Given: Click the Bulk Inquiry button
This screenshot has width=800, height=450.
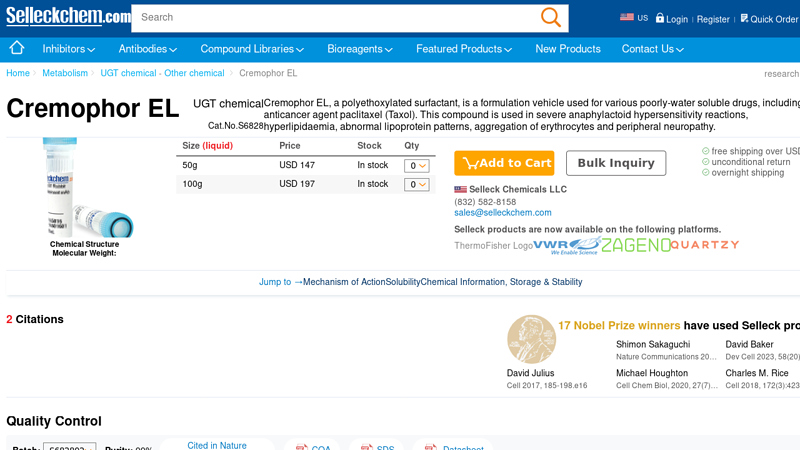Looking at the screenshot, I should click(615, 163).
